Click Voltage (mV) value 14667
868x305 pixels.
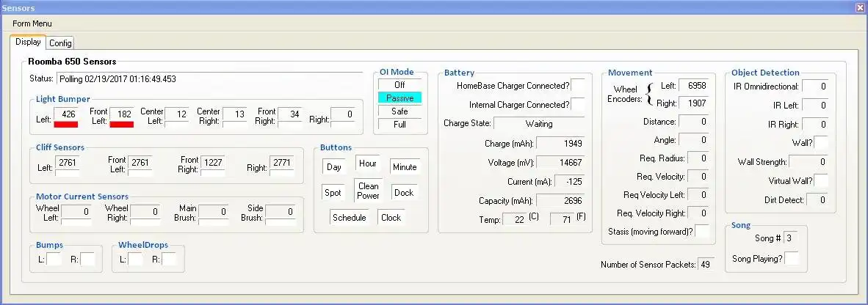[x=560, y=163]
